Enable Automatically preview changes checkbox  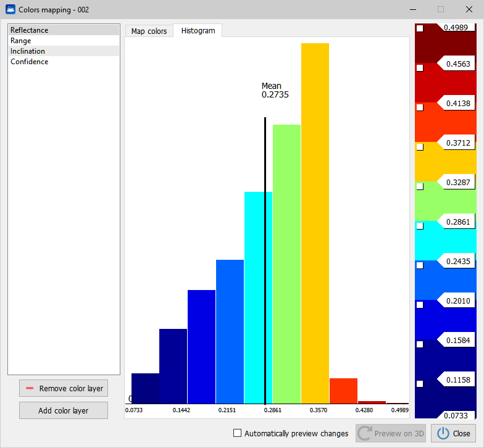coord(238,433)
